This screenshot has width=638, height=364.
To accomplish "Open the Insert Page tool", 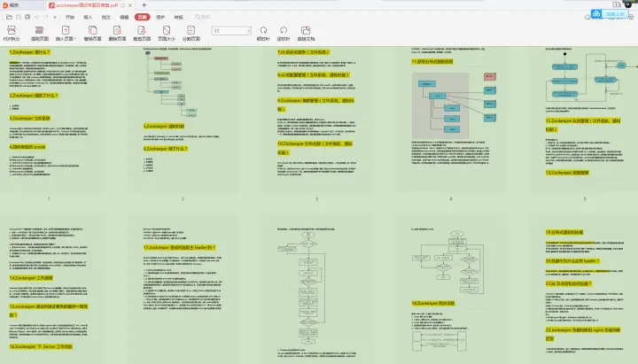I will [65, 33].
